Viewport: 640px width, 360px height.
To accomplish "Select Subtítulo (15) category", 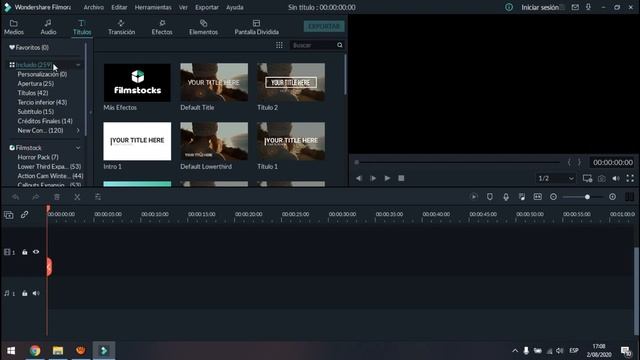I will [36, 112].
